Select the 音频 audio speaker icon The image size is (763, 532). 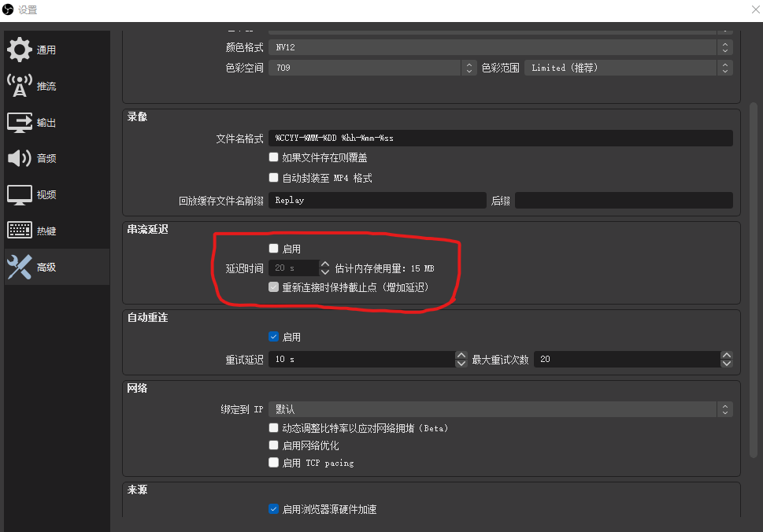(20, 158)
